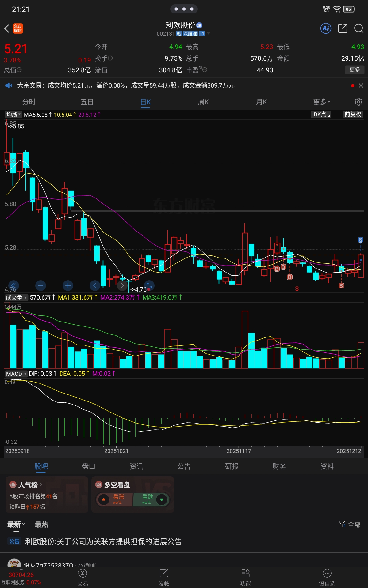Go back with the left arrow
The width and height of the screenshot is (368, 588).
click(7, 28)
